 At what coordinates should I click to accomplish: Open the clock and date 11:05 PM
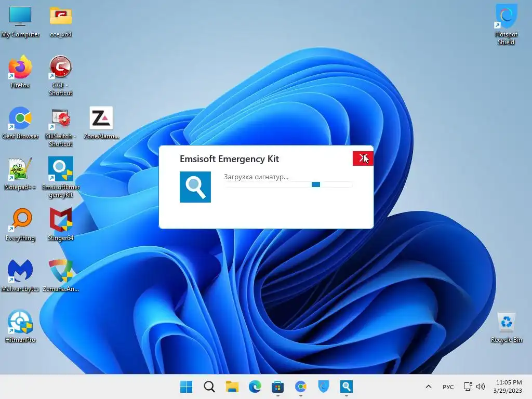[508, 387]
